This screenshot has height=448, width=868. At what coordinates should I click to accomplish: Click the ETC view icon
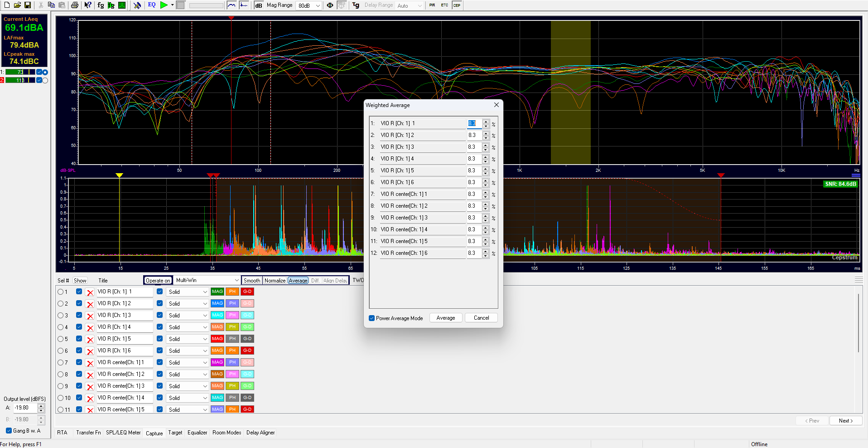(444, 5)
